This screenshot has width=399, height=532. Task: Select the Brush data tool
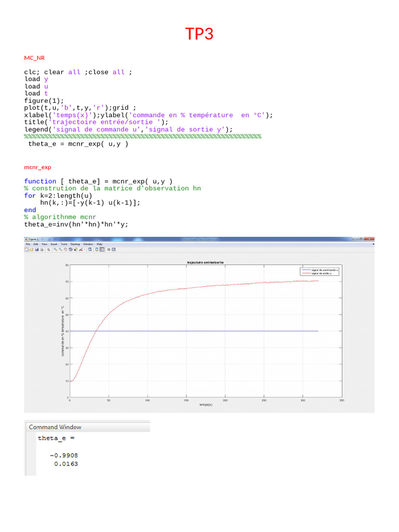coord(81,249)
